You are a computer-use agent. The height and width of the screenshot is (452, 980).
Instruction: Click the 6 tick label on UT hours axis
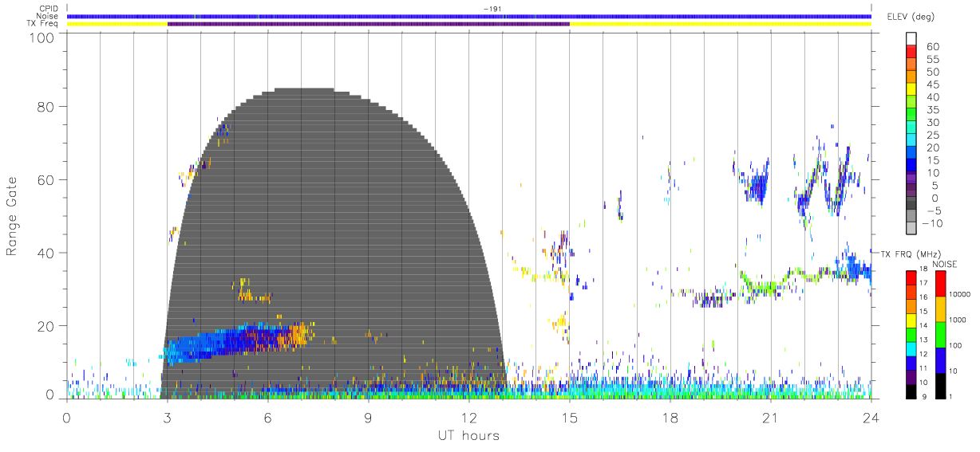(267, 419)
